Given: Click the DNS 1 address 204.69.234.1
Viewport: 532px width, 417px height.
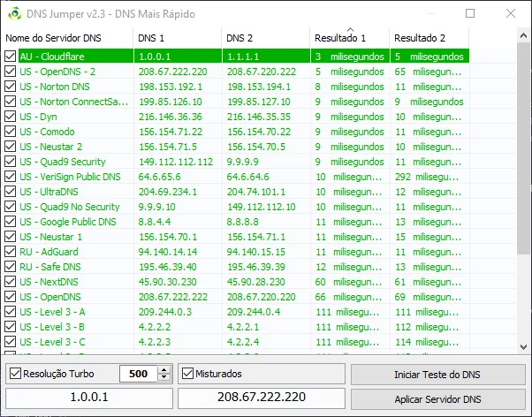Looking at the screenshot, I should [168, 192].
